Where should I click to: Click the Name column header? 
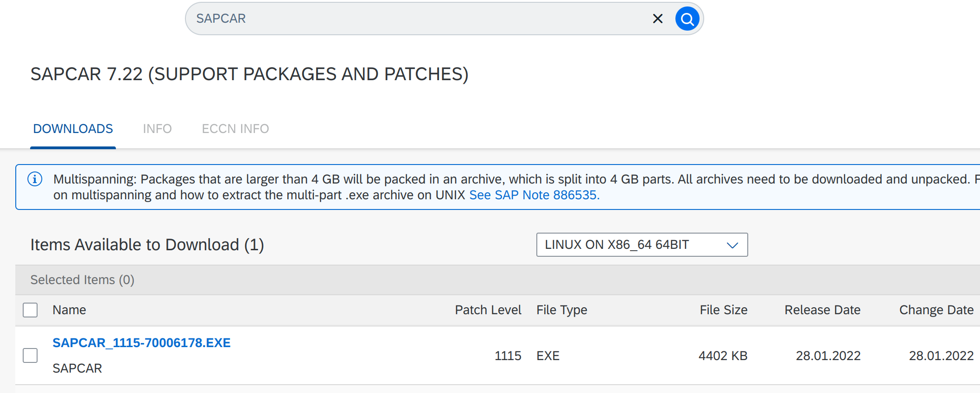click(69, 310)
